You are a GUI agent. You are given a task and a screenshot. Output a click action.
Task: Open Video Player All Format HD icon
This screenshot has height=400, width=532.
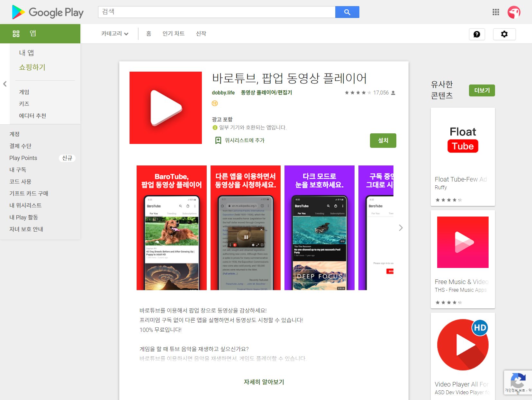coord(463,345)
